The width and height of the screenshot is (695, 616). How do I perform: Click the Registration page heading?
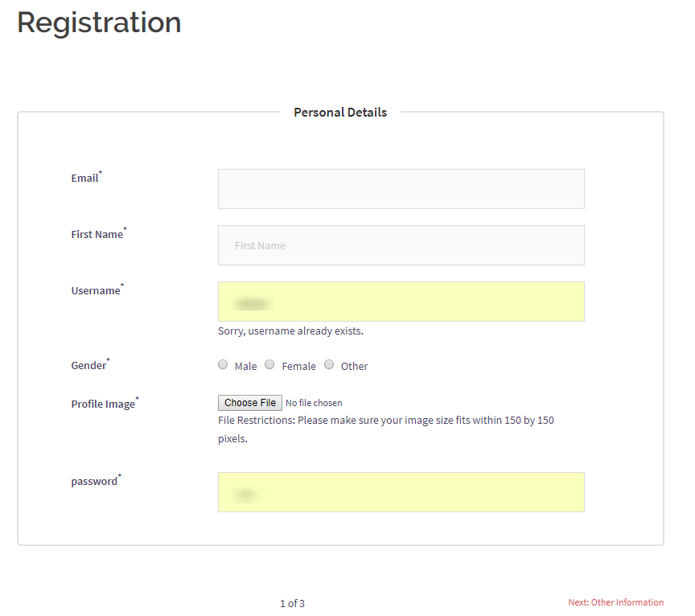coord(99,22)
